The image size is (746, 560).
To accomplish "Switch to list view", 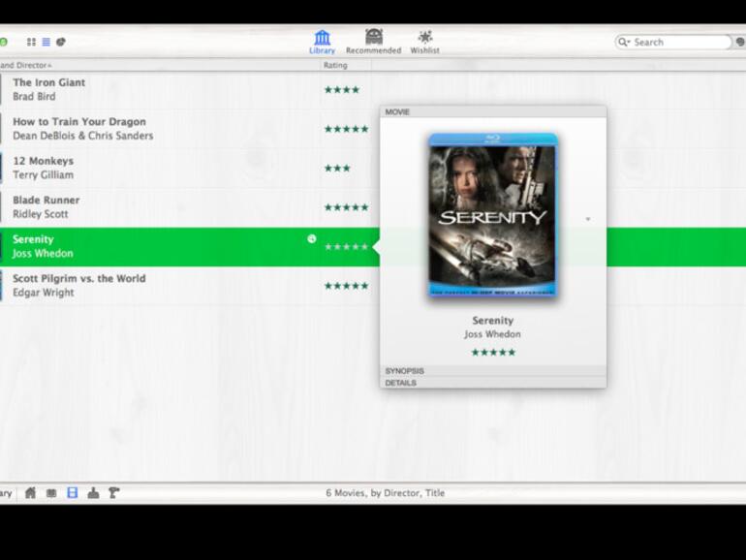I will 47,42.
